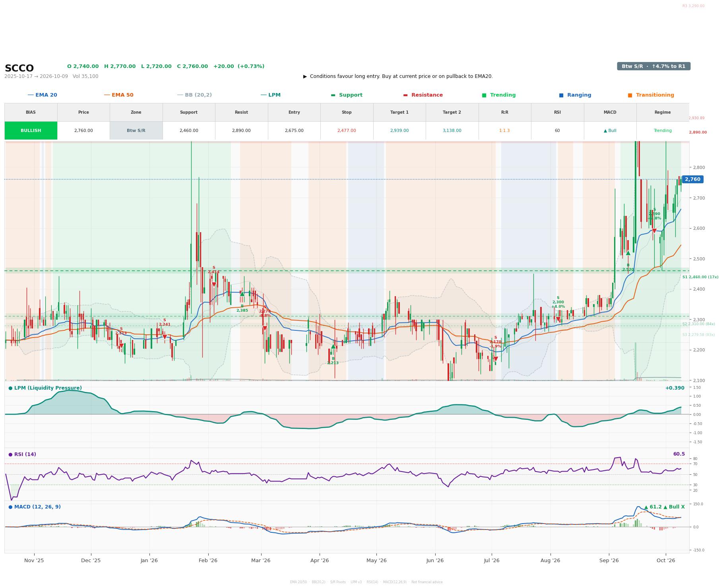Click the LPM reading +0.390

[x=675, y=388]
